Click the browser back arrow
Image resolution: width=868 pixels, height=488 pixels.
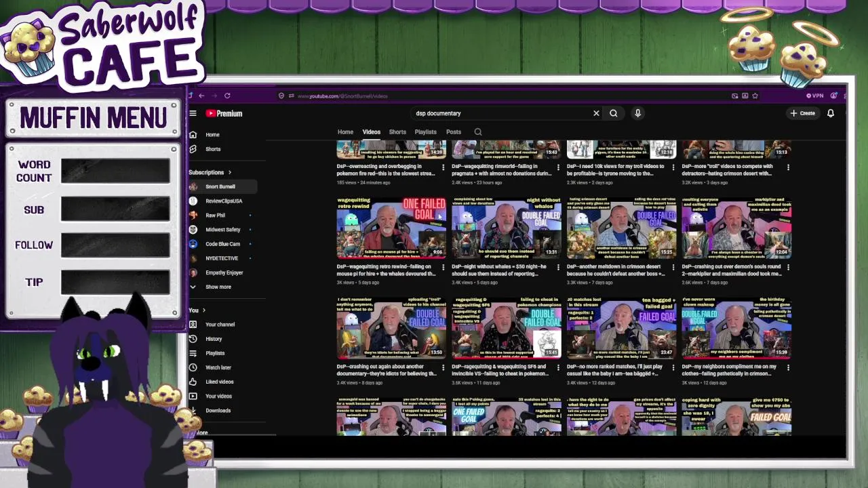(201, 96)
